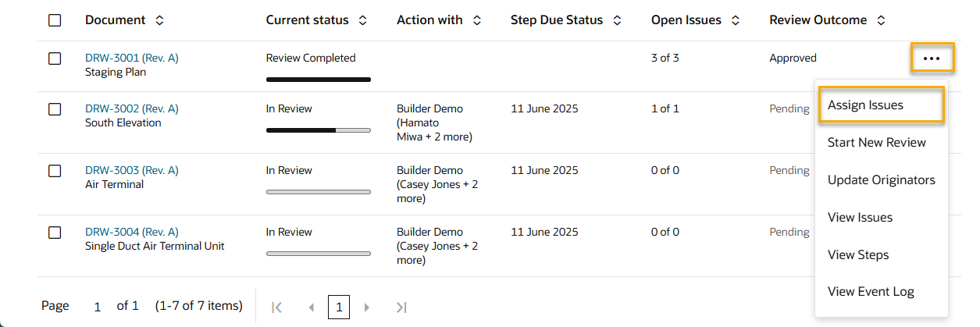Select Start New Review menu option
The width and height of the screenshot is (980, 327).
(876, 143)
